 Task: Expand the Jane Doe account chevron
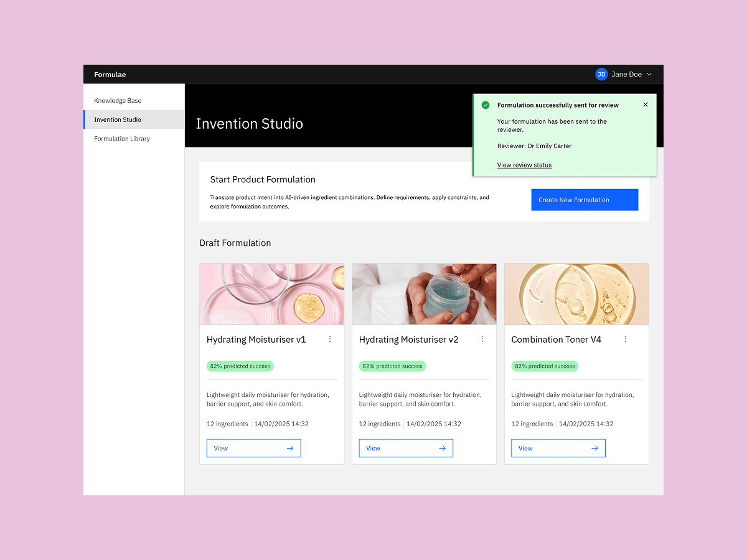649,75
